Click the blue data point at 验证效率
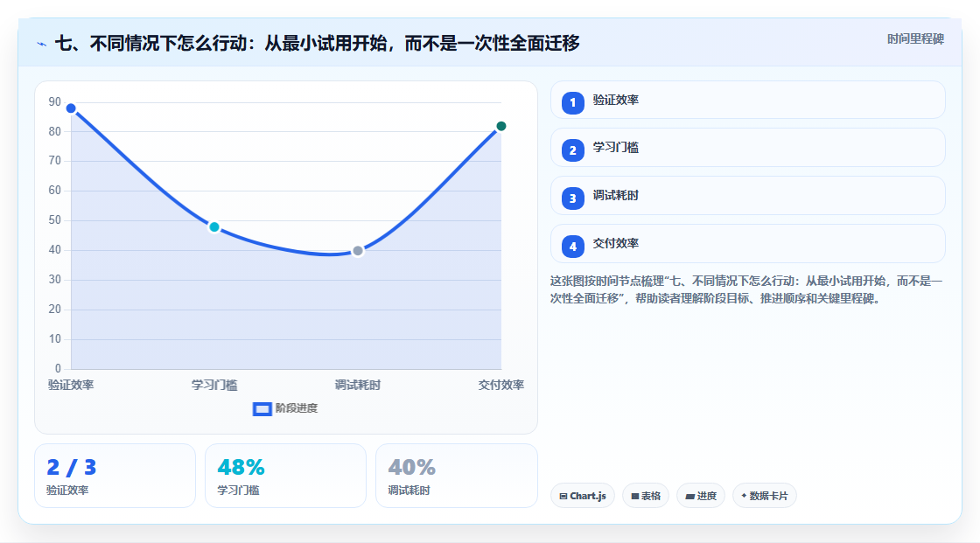The width and height of the screenshot is (980, 543). [71, 108]
